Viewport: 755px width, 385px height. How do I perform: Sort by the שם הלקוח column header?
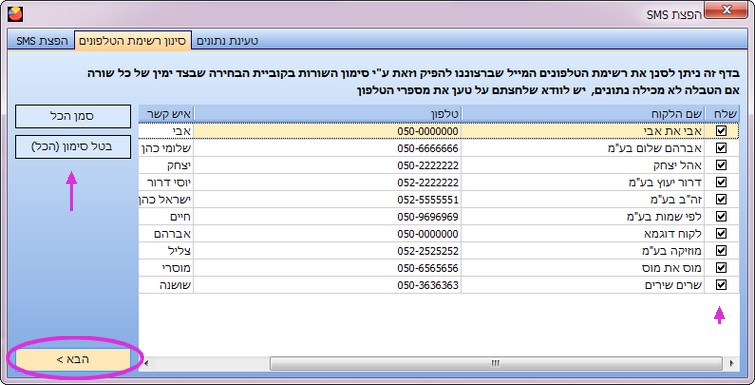pyautogui.click(x=583, y=114)
